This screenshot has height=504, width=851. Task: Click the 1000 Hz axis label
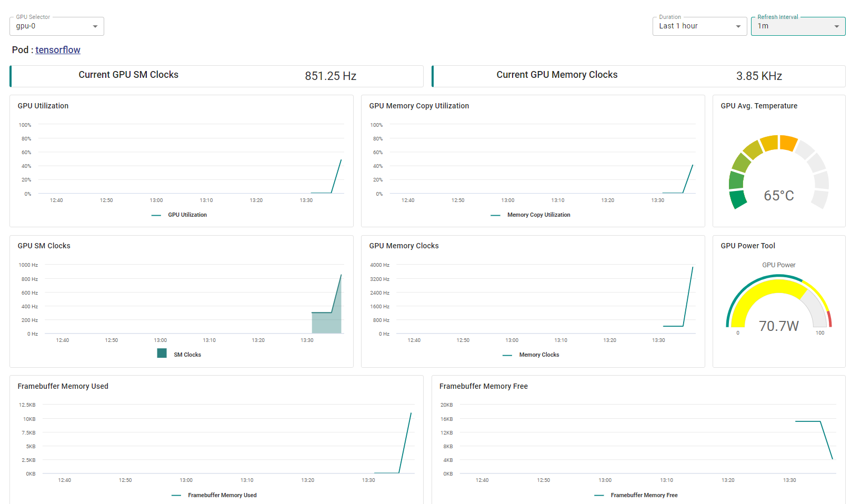tap(28, 265)
